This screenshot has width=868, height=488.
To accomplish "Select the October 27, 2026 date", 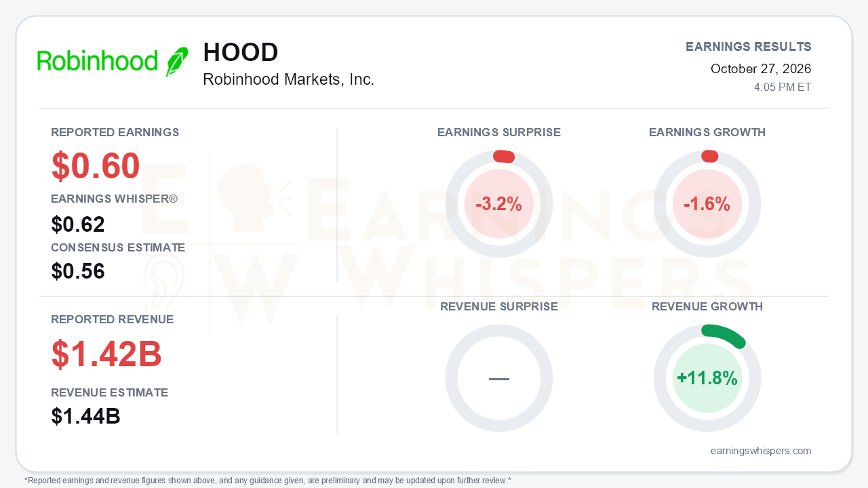I will click(x=761, y=68).
